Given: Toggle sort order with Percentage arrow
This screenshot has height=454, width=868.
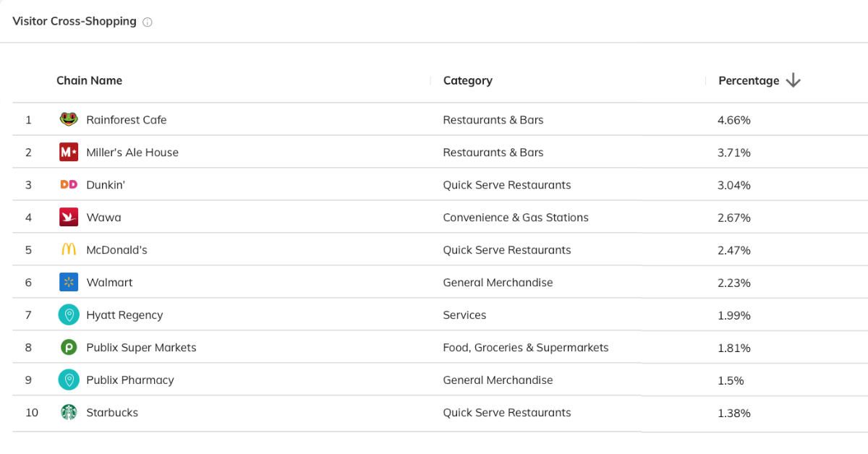Looking at the screenshot, I should click(x=793, y=81).
